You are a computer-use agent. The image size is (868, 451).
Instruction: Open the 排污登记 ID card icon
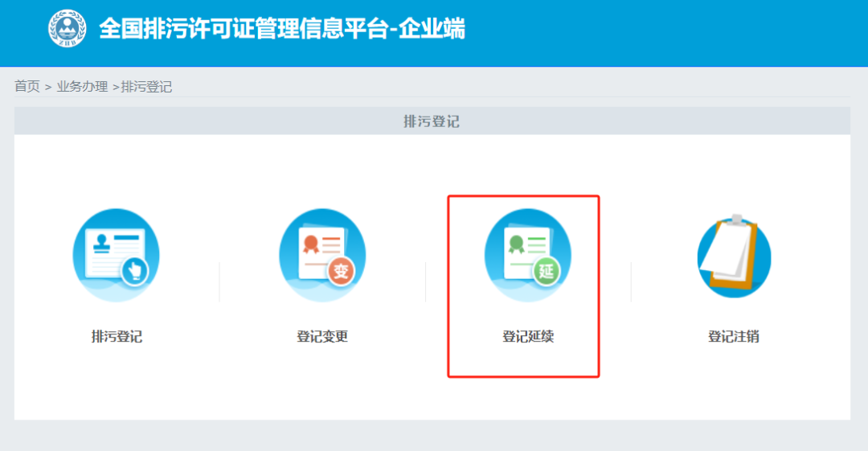pos(117,255)
